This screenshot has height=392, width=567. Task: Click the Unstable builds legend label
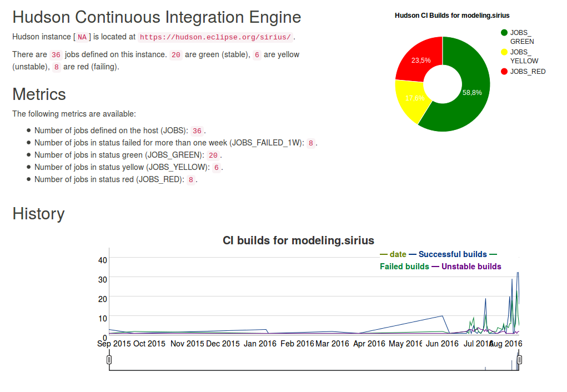tap(471, 267)
